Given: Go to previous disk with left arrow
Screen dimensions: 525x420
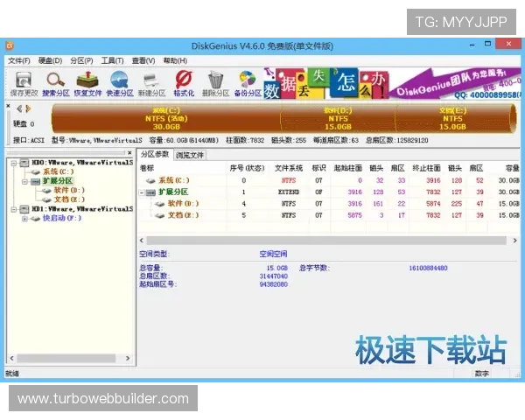Looking at the screenshot, I should click(x=19, y=108).
